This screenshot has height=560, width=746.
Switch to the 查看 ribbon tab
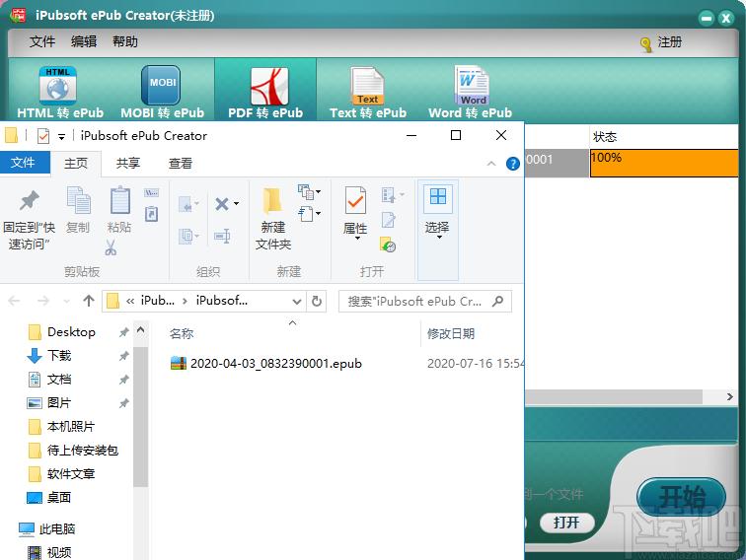pos(181,163)
